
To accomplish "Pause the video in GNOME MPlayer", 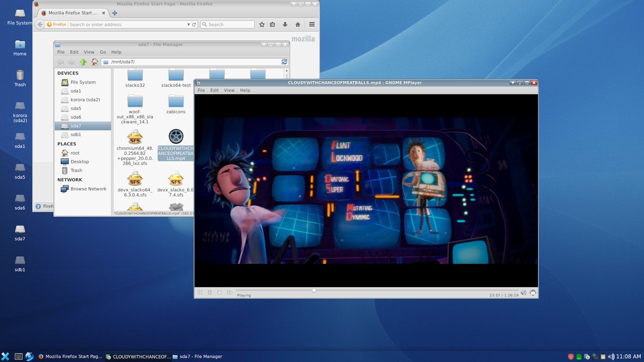I will (x=209, y=293).
